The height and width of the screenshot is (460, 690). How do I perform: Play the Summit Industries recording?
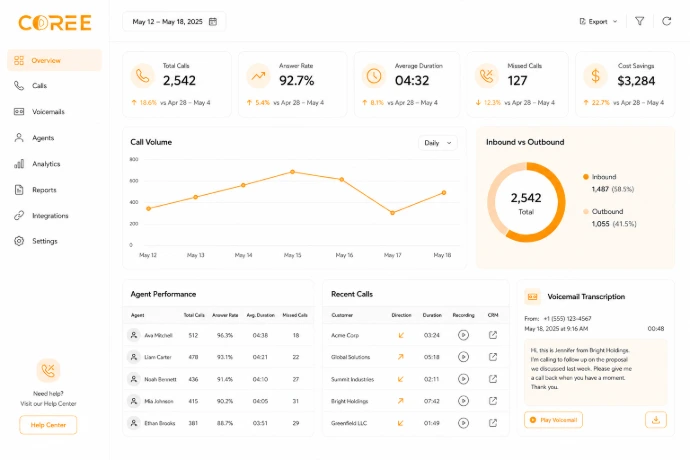click(463, 379)
